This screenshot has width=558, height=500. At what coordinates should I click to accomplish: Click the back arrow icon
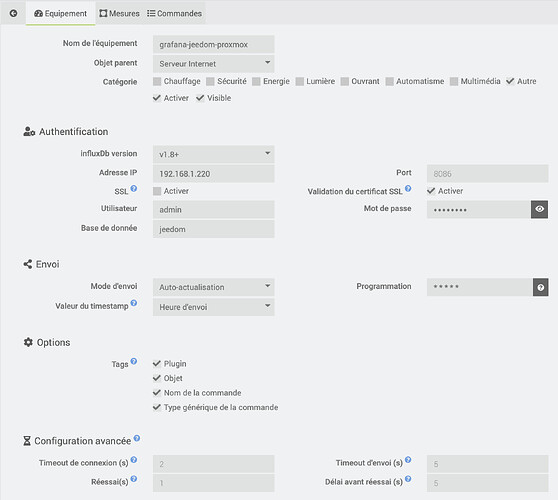(14, 14)
